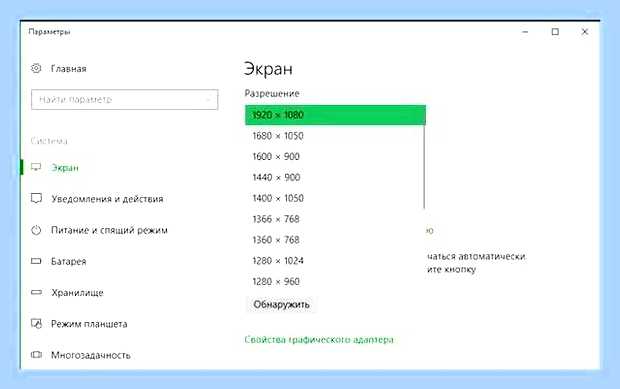Choose the 1440 × 900 resolution

(x=335, y=177)
